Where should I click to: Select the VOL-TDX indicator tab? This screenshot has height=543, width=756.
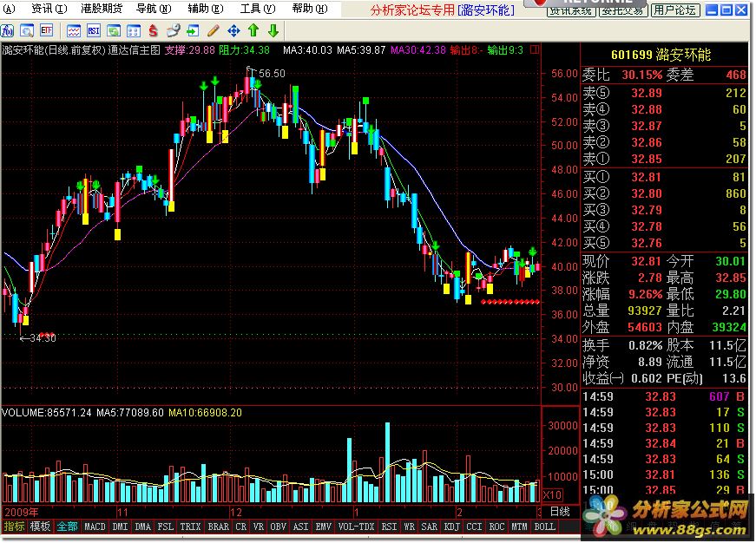[x=357, y=527]
